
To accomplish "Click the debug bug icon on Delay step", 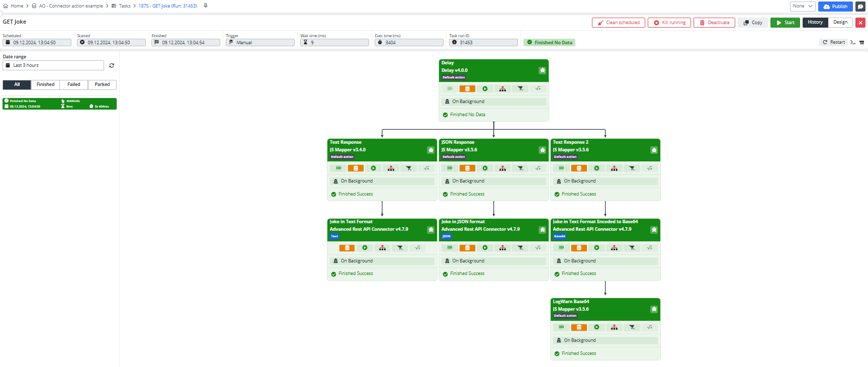I will click(x=542, y=70).
